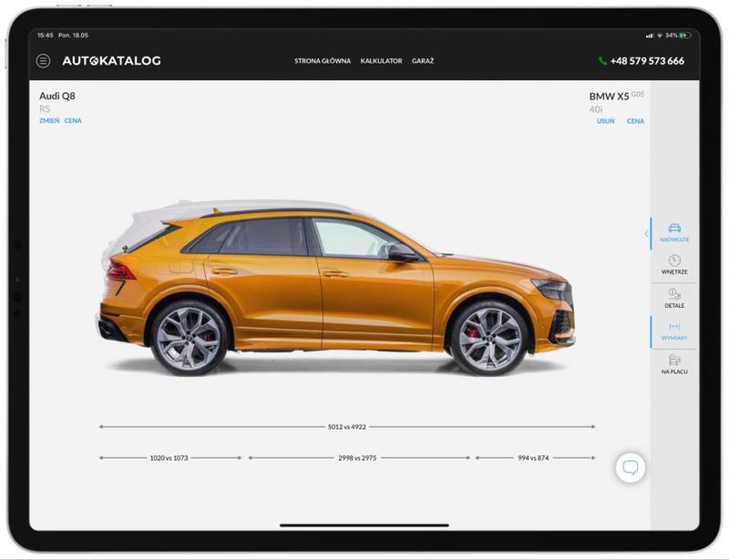Tap the cellular signal icon
This screenshot has height=560, width=729.
pos(650,36)
